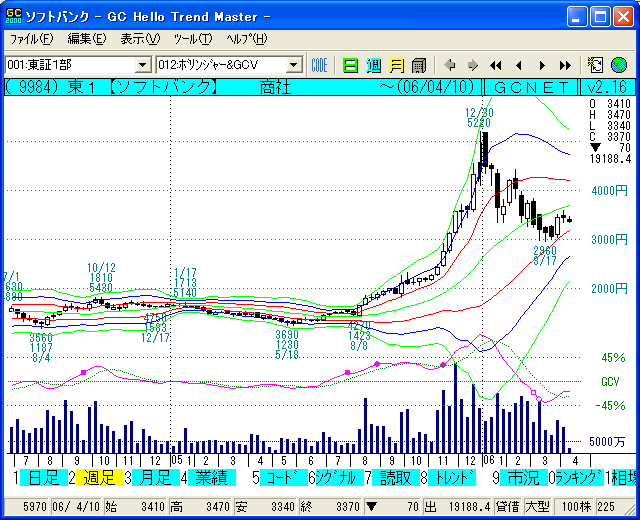Open the ツール(T) menu
Image resolution: width=640 pixels, height=520 pixels.
tap(193, 39)
